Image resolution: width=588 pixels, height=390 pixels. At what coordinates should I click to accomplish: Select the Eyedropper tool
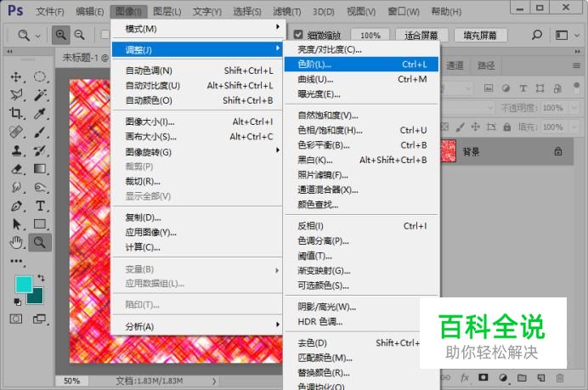(x=40, y=113)
